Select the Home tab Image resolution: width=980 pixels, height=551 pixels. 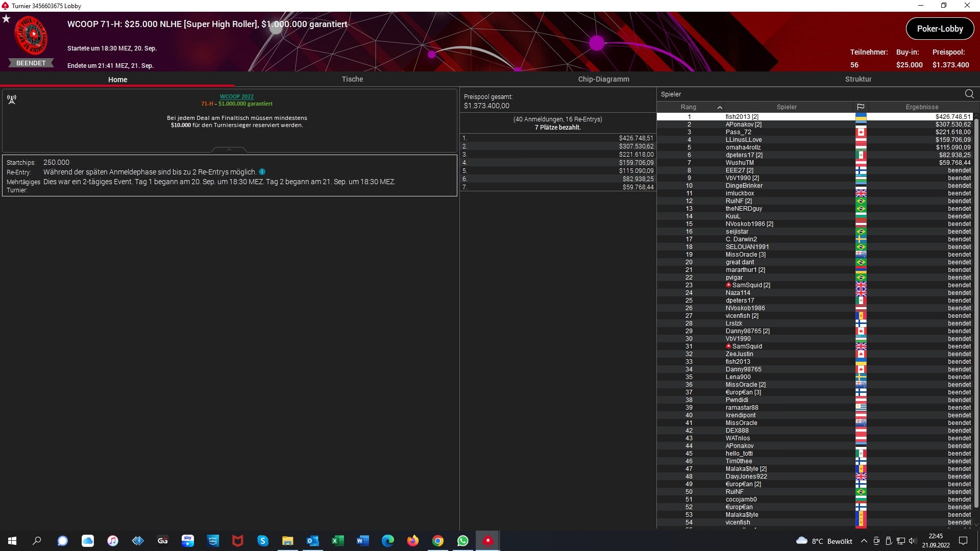coord(117,80)
